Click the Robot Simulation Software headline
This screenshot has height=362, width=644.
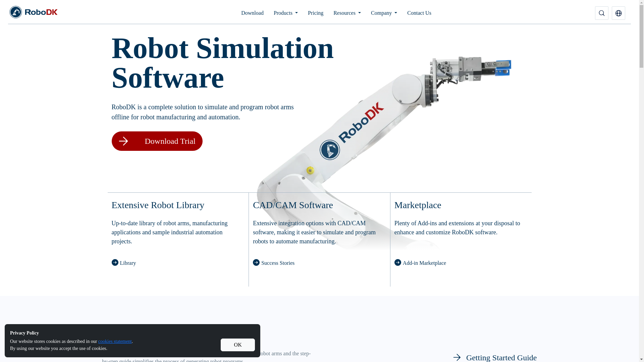coord(222,63)
